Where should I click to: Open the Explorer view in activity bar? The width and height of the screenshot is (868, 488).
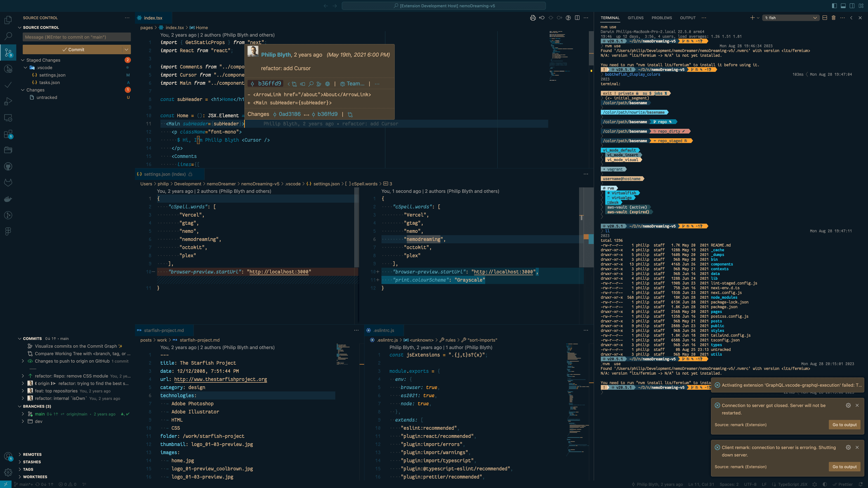[x=8, y=20]
